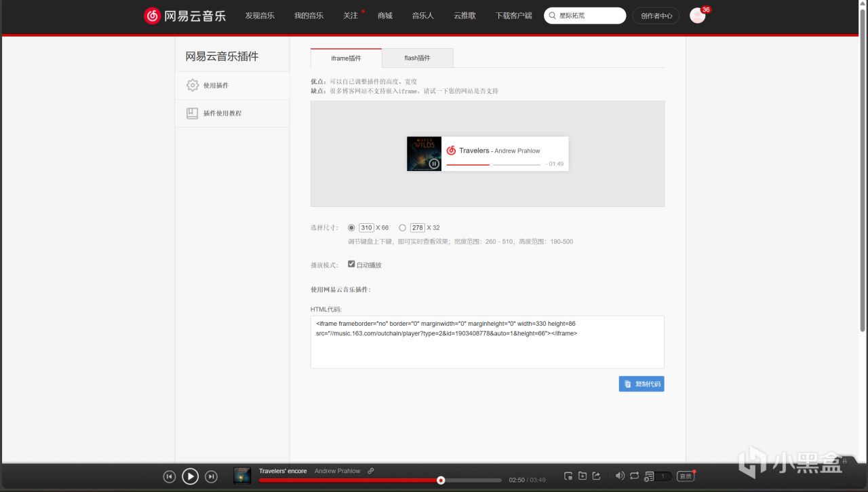Viewport: 868px width, 492px height.
Task: Click the preview widget progress bar
Action: (493, 164)
